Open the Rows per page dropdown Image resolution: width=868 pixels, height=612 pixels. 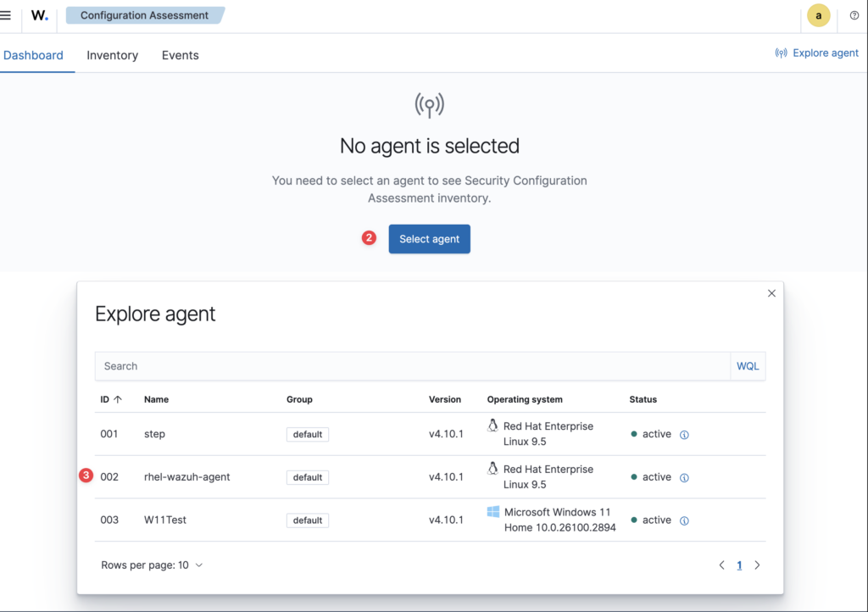click(x=152, y=565)
